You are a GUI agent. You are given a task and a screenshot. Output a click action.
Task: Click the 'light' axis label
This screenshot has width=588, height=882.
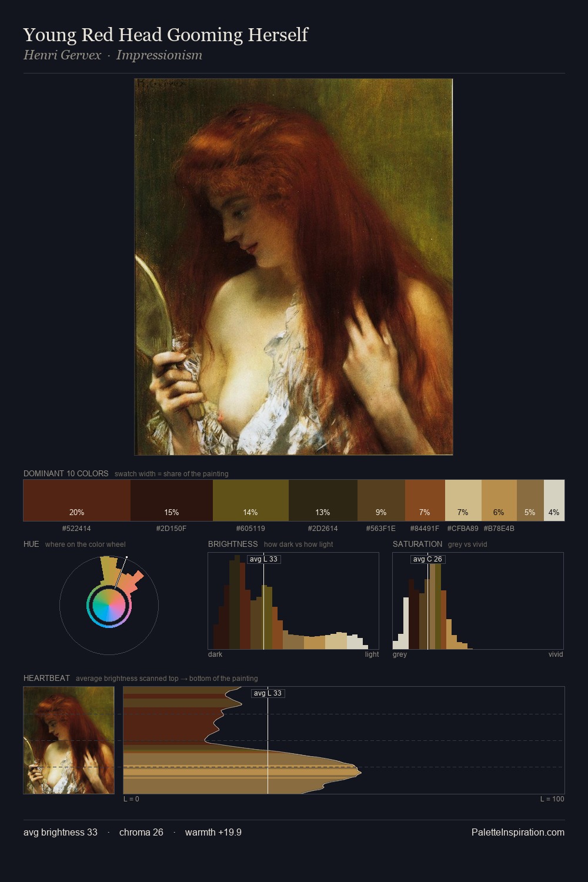coord(372,654)
